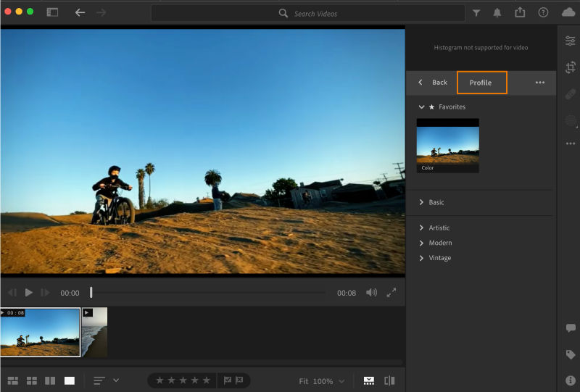
Task: Step to previous video frame
Action: [12, 293]
